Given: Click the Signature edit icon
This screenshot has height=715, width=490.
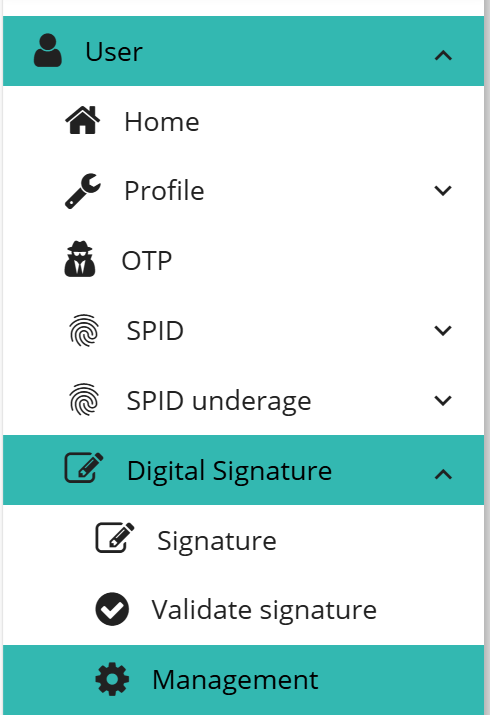Looking at the screenshot, I should [x=115, y=538].
